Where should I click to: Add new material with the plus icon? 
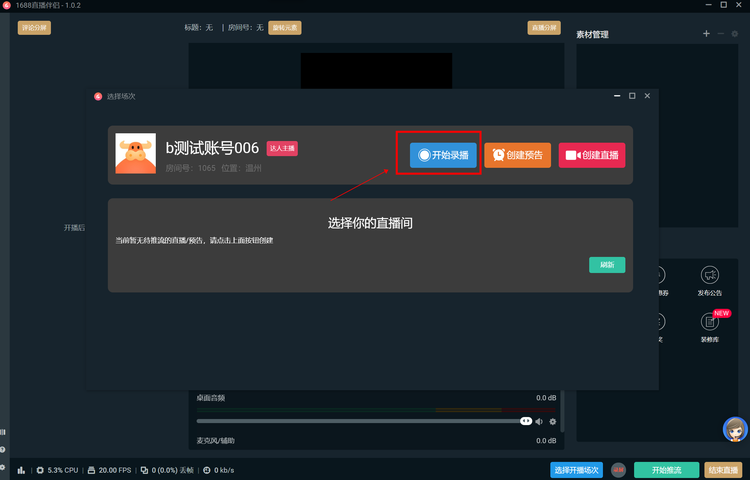706,33
